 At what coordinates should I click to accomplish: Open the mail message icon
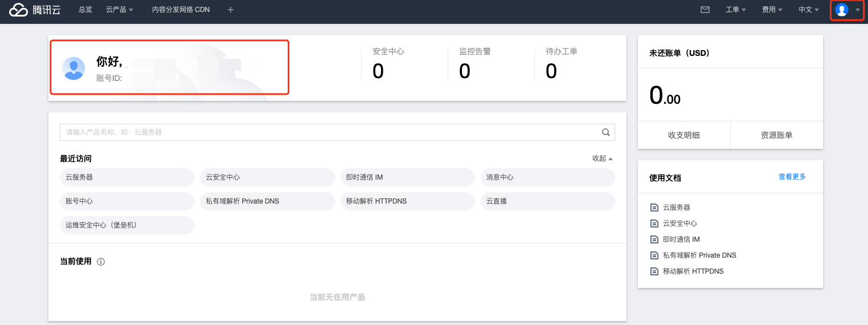click(x=705, y=10)
